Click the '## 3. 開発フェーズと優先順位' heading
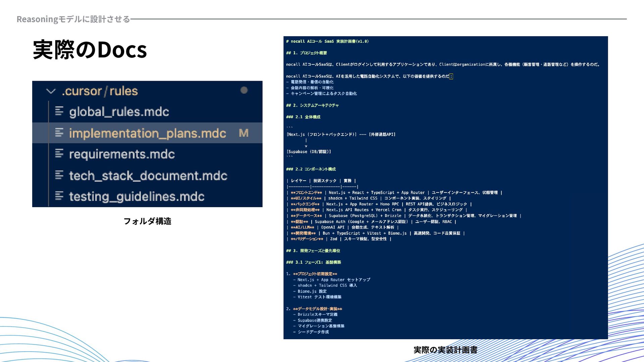644x362 pixels. tap(313, 251)
